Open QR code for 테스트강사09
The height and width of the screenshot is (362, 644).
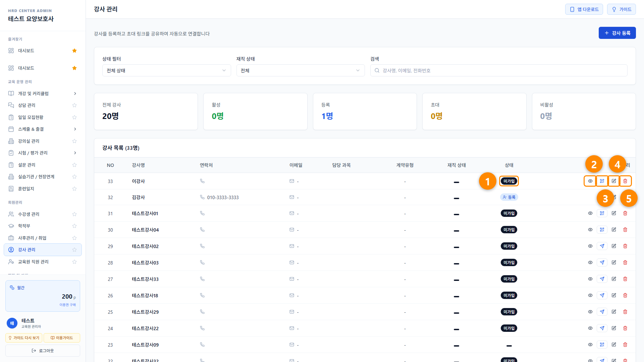pos(602,345)
